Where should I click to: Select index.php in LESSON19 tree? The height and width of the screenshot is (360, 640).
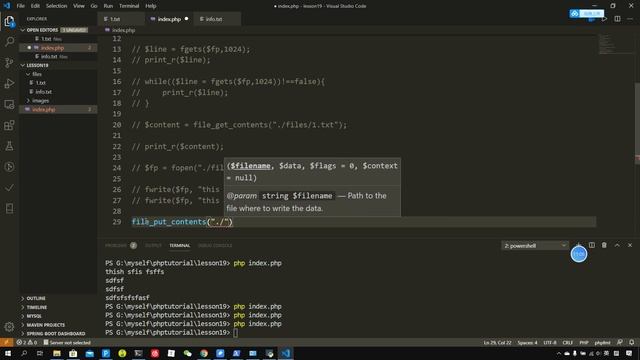pos(58,109)
